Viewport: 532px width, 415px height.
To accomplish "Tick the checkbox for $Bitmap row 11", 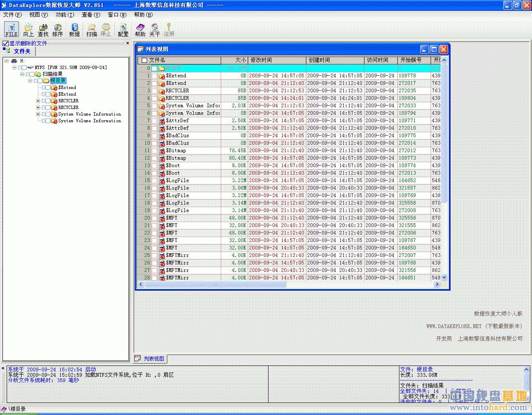I will pos(155,151).
